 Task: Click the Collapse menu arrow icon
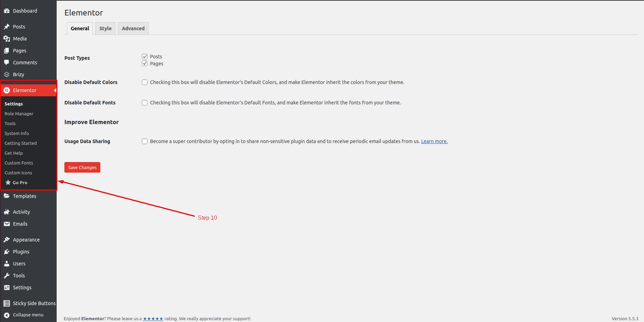pos(7,315)
